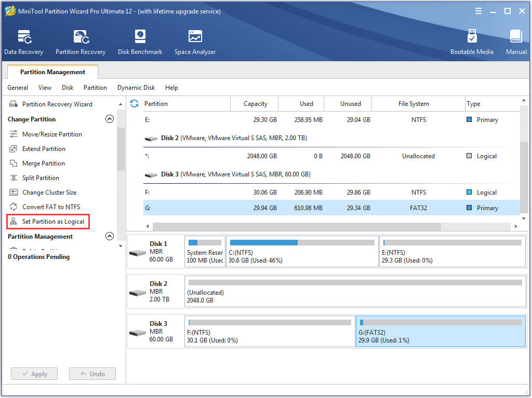Open the General menu

pyautogui.click(x=18, y=88)
